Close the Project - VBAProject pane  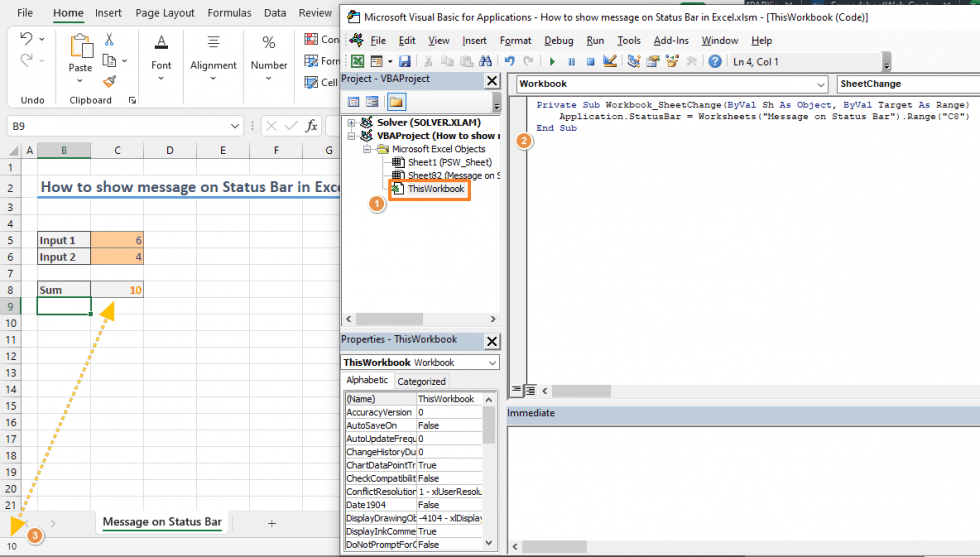492,81
